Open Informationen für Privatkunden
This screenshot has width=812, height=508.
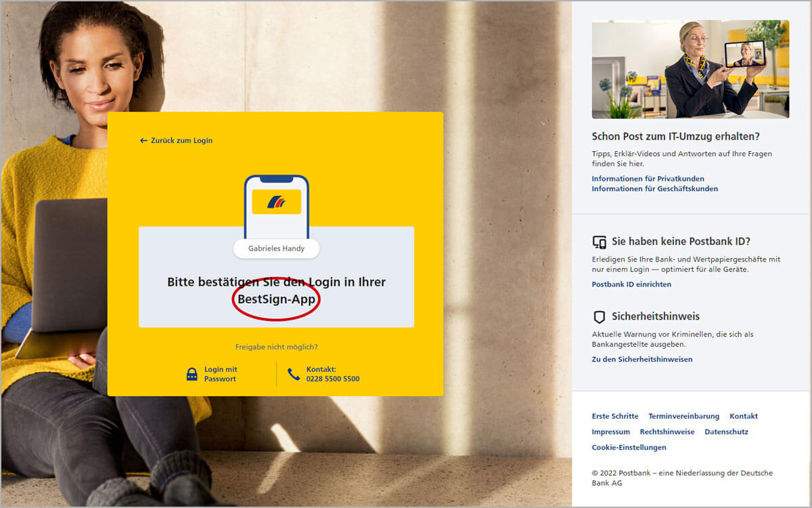(x=648, y=179)
